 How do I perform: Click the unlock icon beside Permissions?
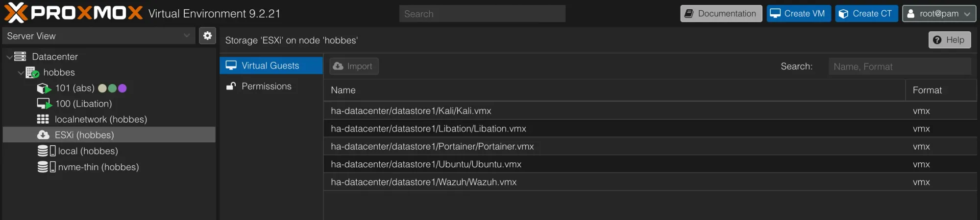point(231,86)
